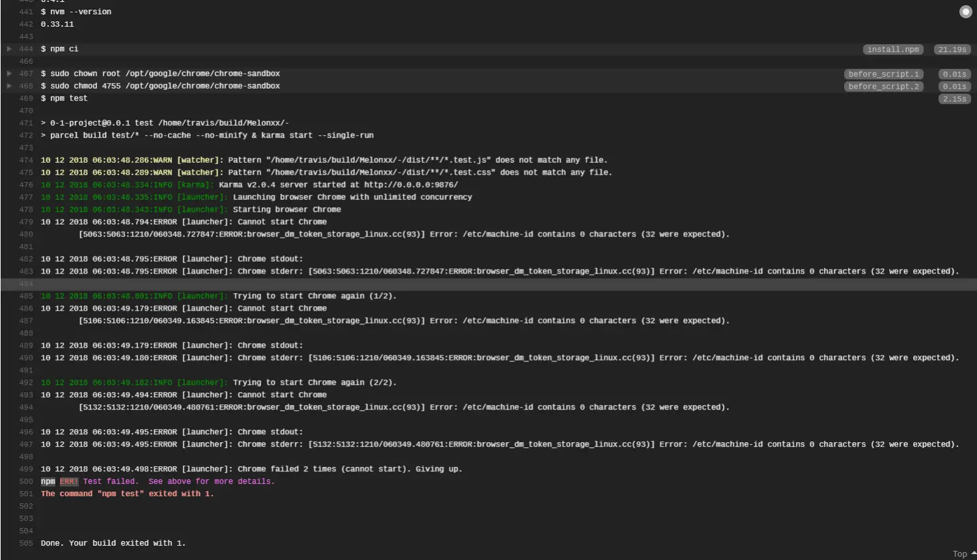Click the 0.01s badge on before_script.2

[955, 87]
